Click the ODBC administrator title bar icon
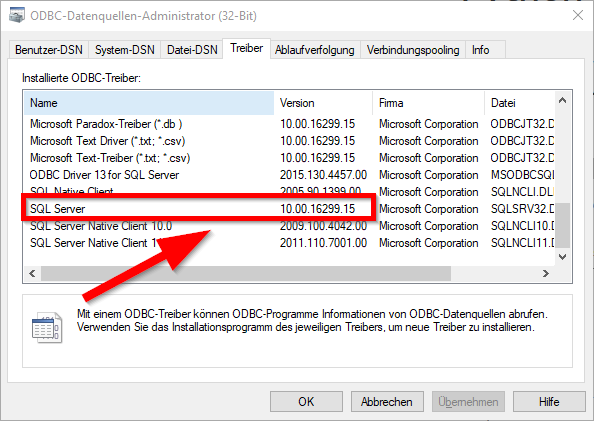 click(17, 15)
